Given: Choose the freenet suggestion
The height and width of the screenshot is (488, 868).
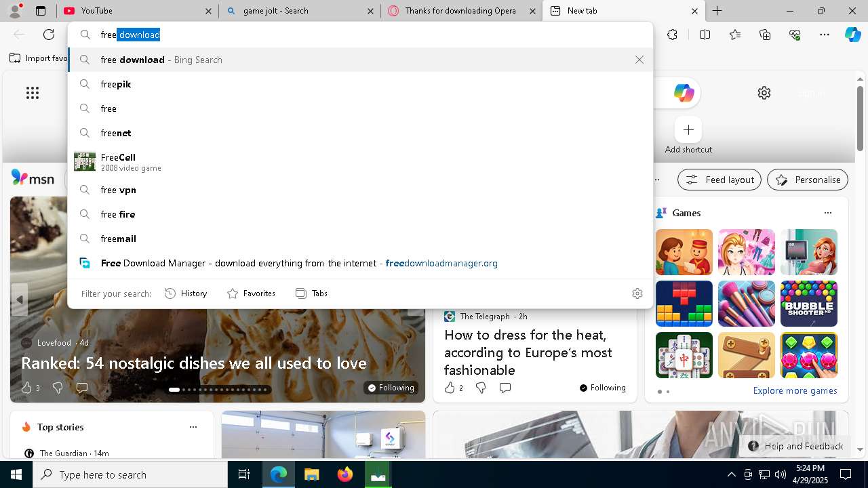Looking at the screenshot, I should 359,133.
